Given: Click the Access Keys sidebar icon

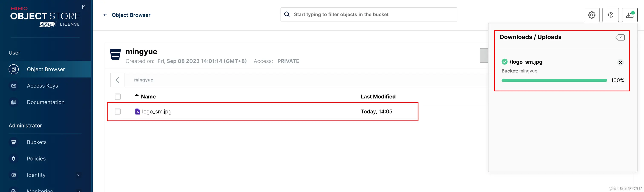Looking at the screenshot, I should pos(13,86).
